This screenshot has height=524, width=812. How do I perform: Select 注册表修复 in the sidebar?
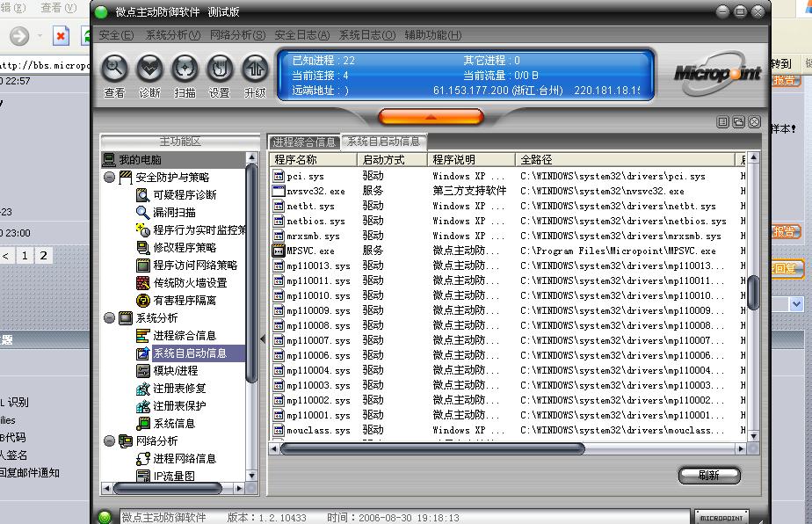(179, 389)
